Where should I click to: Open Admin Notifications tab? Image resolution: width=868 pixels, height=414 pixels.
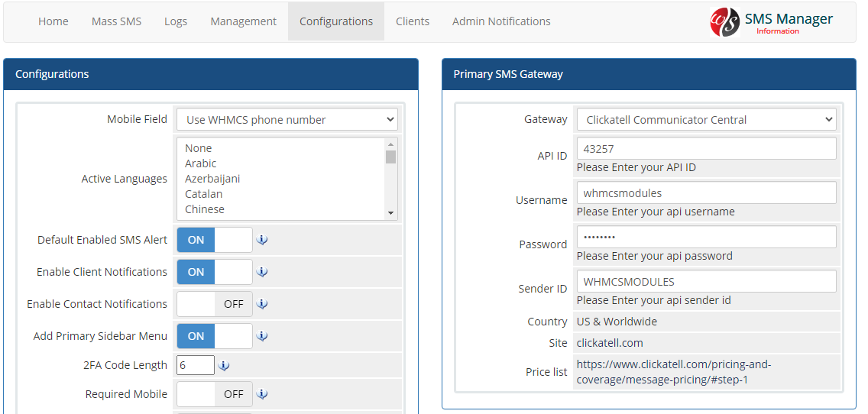[501, 21]
